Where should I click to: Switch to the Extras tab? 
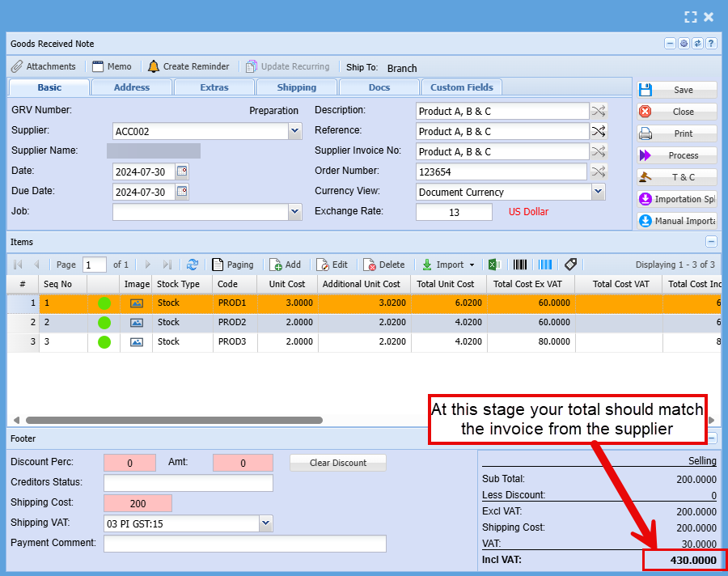click(214, 87)
